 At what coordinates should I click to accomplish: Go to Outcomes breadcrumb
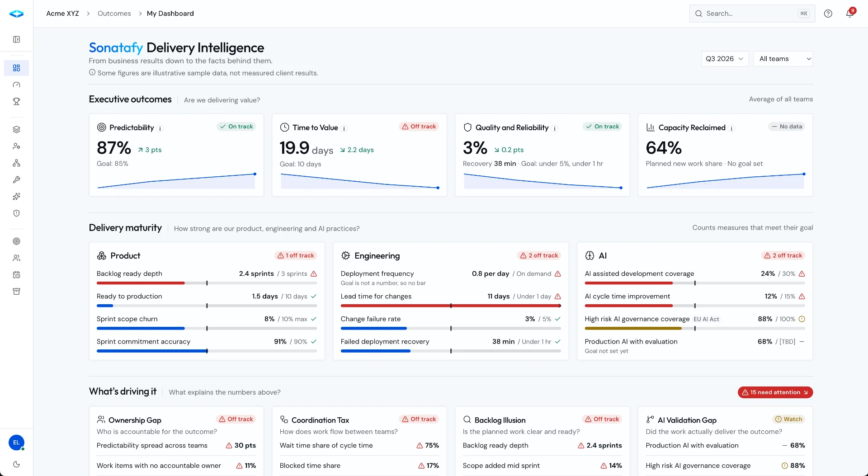point(114,14)
